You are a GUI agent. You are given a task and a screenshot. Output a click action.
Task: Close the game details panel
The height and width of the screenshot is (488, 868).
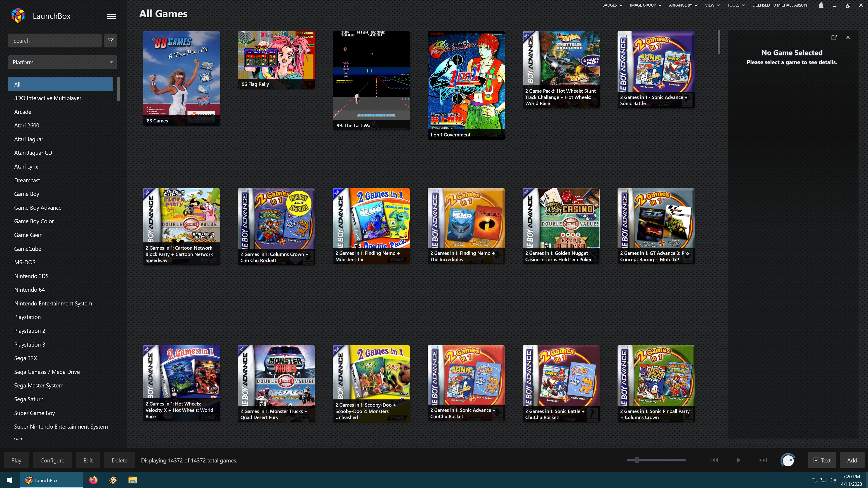pyautogui.click(x=848, y=37)
